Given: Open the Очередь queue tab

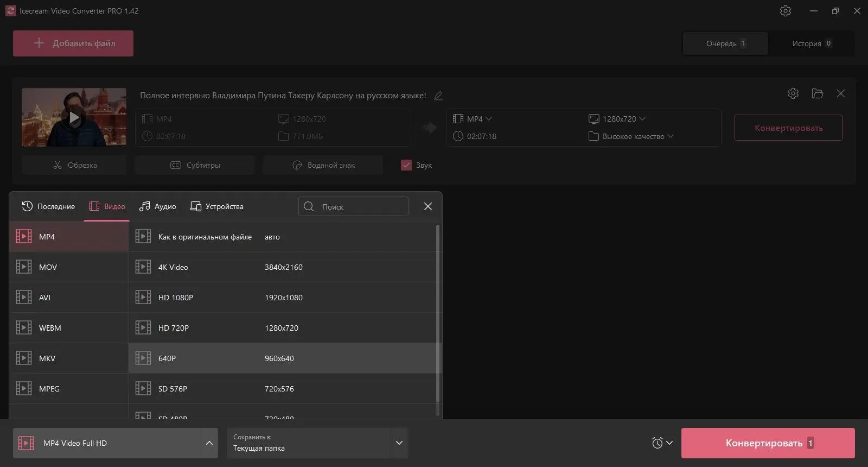Looking at the screenshot, I should 725,43.
